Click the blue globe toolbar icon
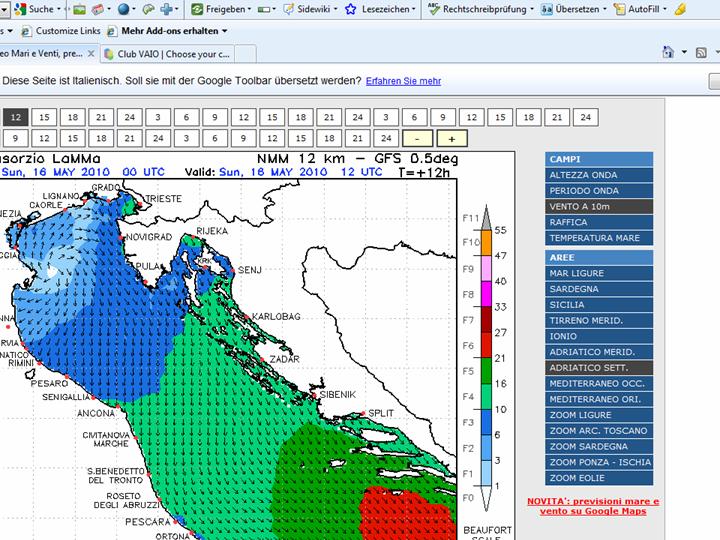 (123, 9)
